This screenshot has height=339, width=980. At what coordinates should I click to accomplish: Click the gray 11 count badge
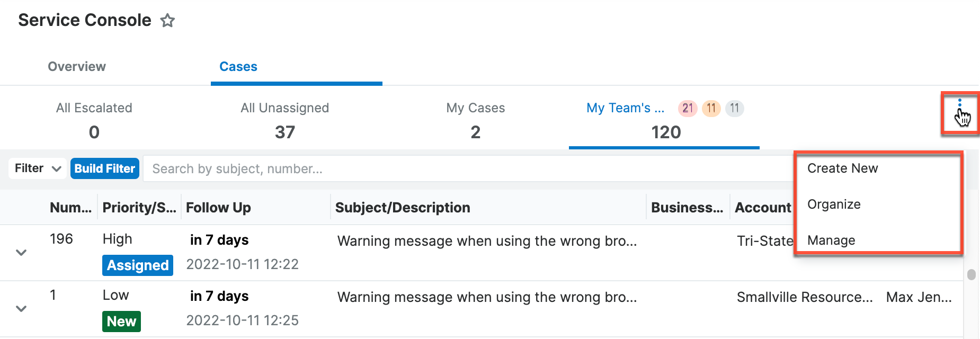click(x=734, y=109)
